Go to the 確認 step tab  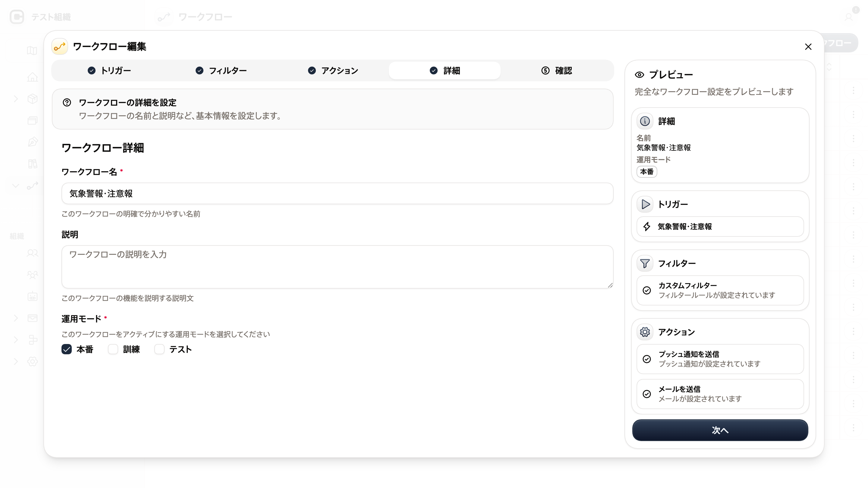[x=557, y=71]
